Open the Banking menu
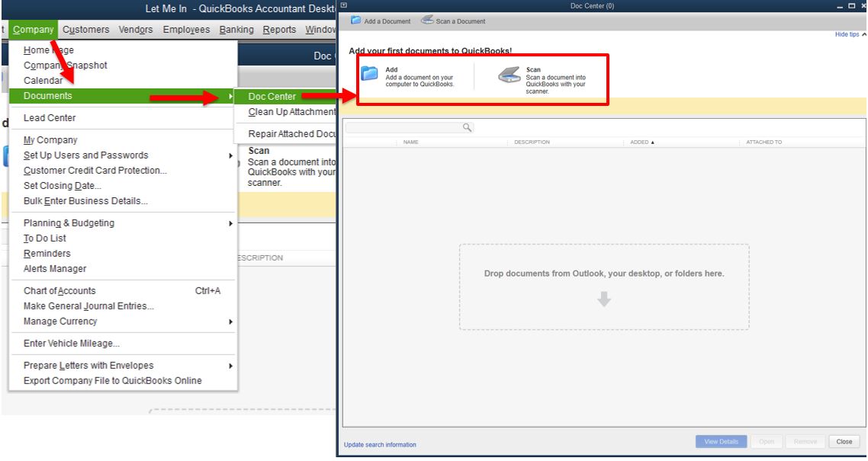Image resolution: width=868 pixels, height=461 pixels. [x=236, y=30]
